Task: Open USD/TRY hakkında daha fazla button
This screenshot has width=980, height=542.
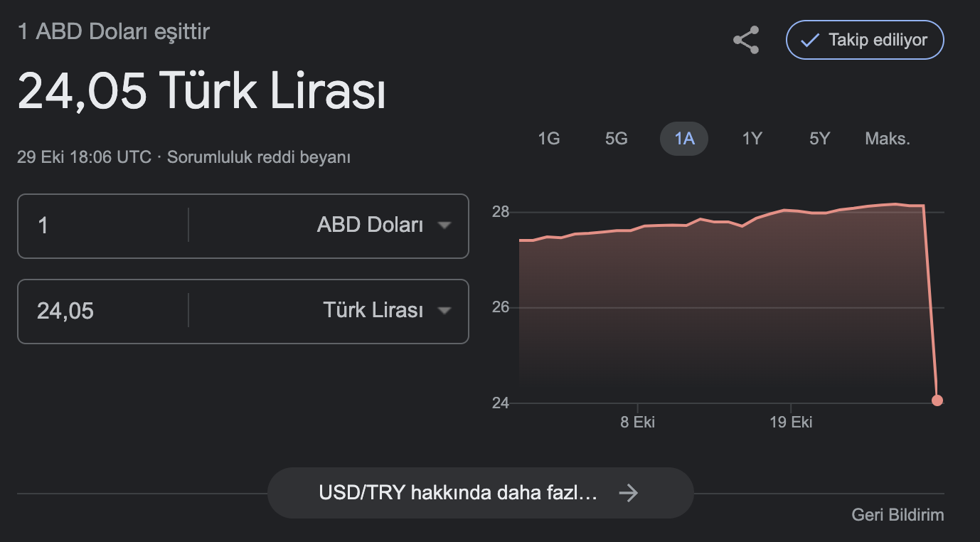Action: [x=480, y=493]
